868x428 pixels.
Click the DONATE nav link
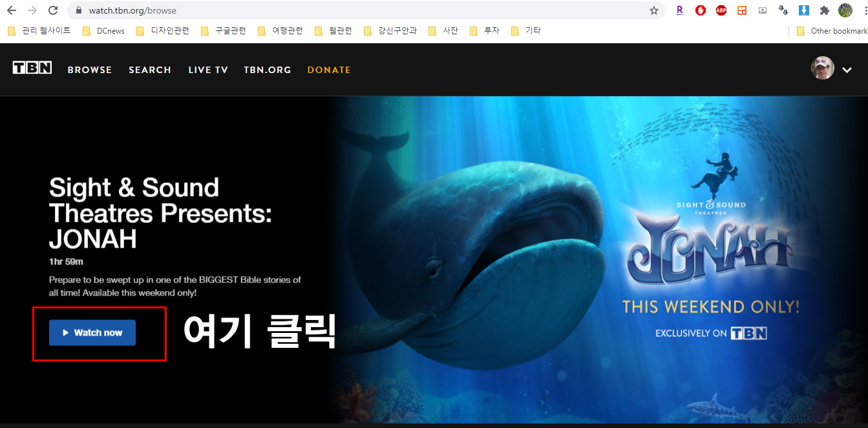pos(329,70)
